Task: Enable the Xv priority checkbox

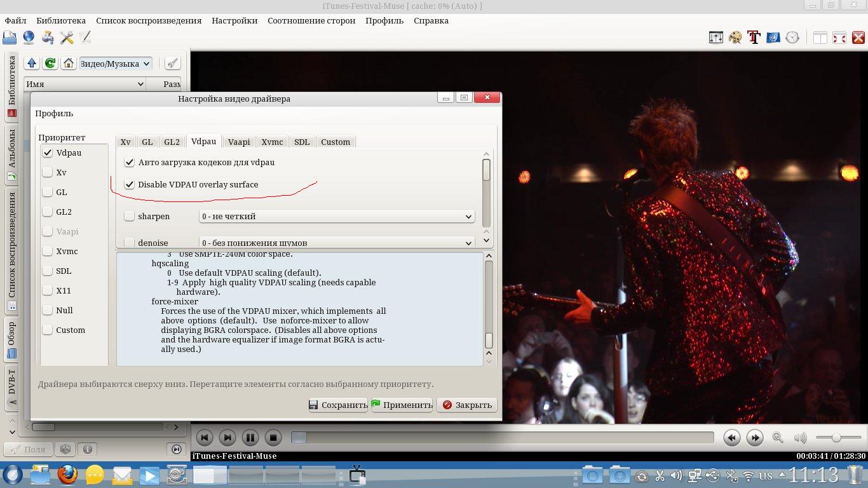Action: (x=48, y=172)
